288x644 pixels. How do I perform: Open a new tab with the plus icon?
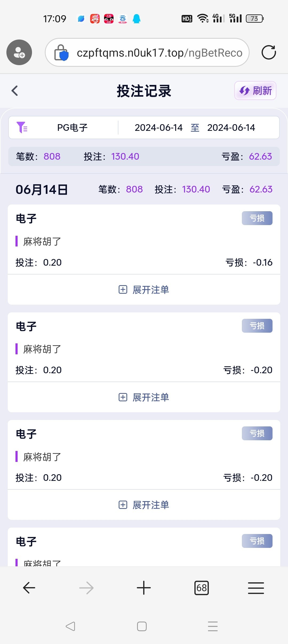pos(144,588)
